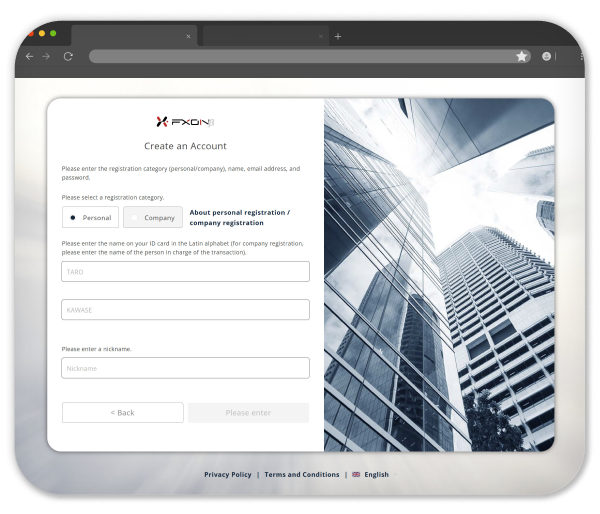Bookmark this page with the star icon

coord(521,57)
